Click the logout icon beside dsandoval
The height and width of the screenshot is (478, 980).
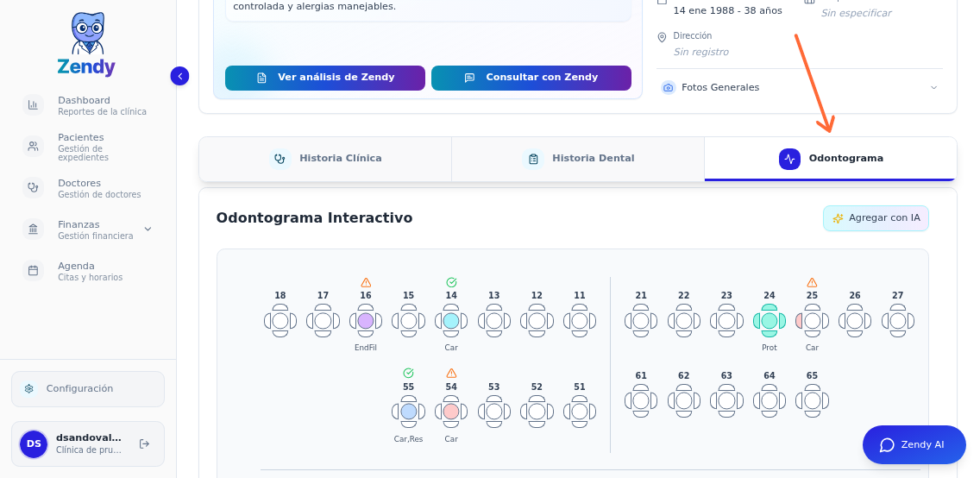(x=144, y=443)
